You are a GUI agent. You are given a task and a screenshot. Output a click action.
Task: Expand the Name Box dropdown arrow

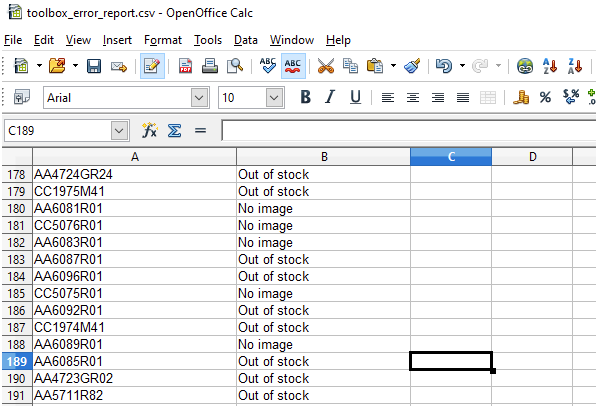click(119, 131)
